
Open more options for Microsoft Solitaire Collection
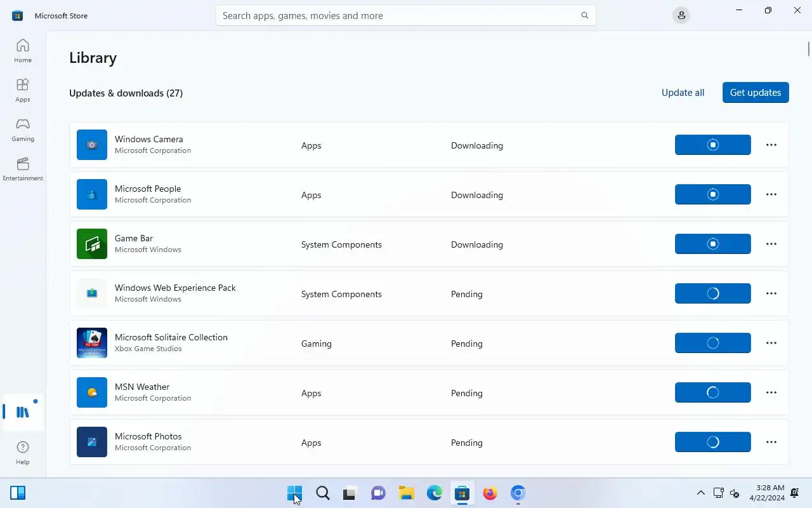771,343
